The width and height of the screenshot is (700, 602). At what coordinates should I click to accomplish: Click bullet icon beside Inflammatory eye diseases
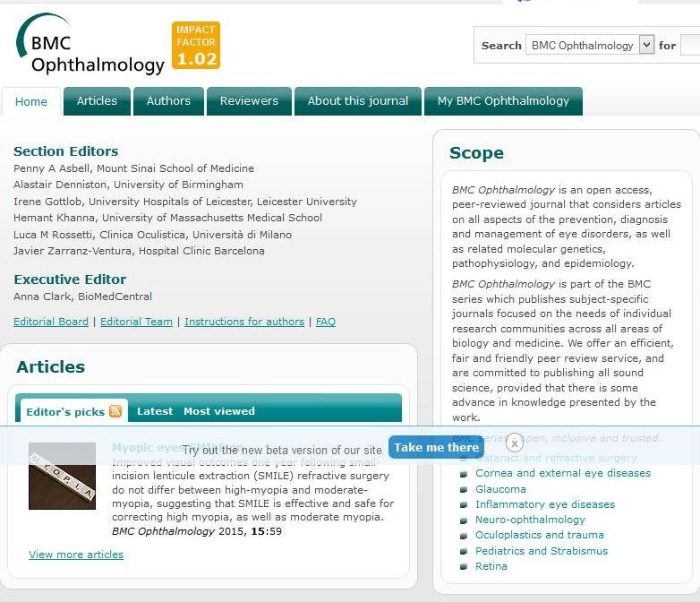[x=464, y=505]
